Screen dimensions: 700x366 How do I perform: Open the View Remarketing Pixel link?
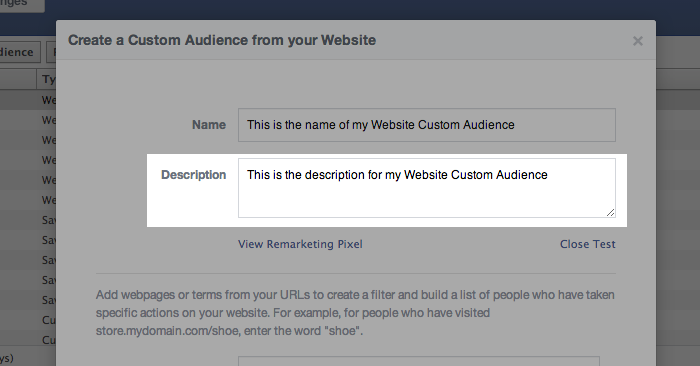pyautogui.click(x=300, y=244)
